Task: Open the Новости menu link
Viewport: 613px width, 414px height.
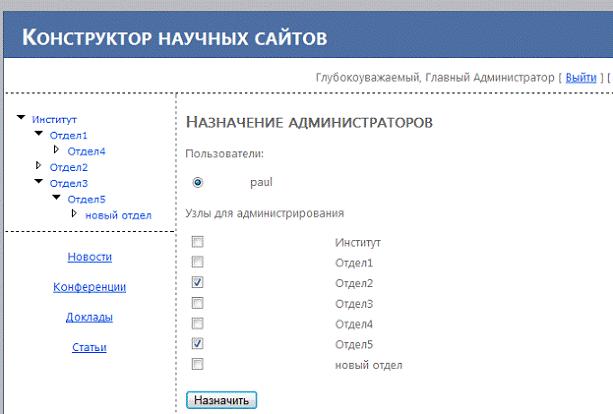Action: click(x=89, y=257)
